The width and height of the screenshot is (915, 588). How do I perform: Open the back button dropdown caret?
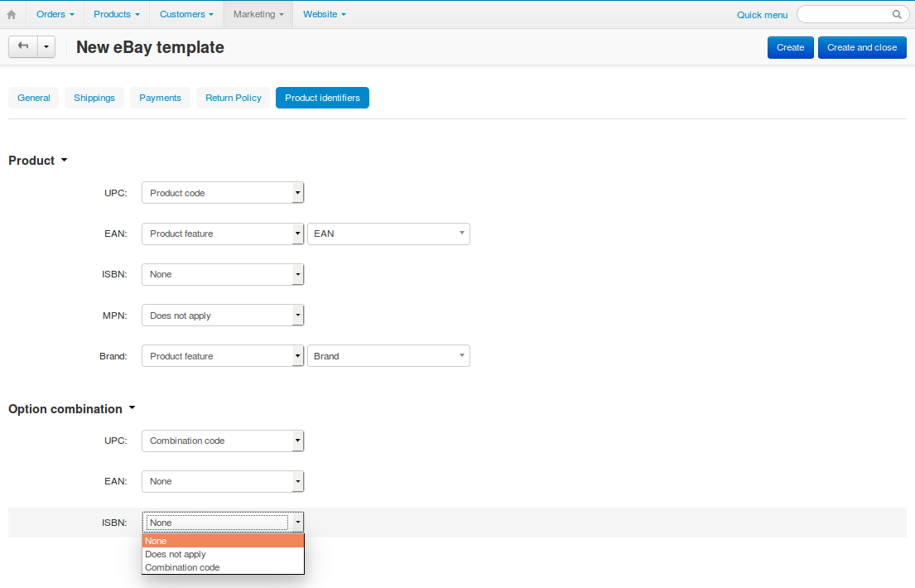[46, 46]
